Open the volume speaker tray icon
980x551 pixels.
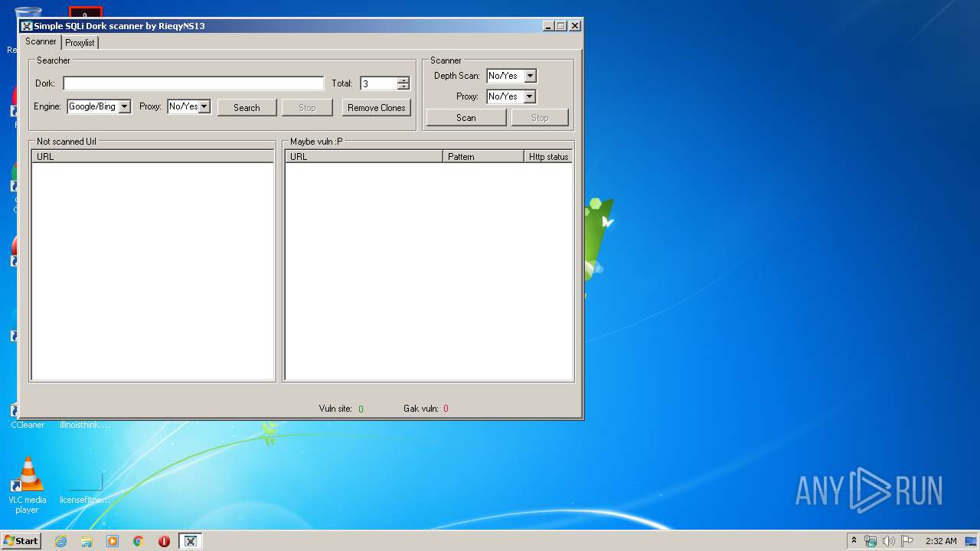tap(889, 541)
